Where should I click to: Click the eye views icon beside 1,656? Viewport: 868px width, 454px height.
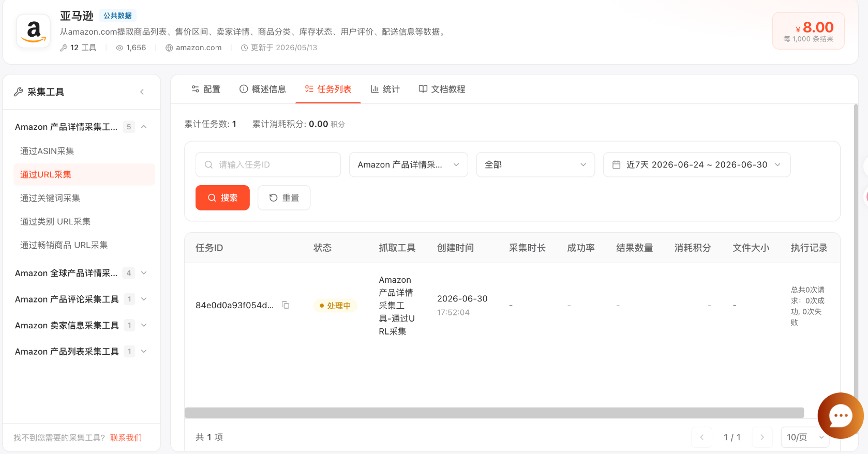click(119, 48)
